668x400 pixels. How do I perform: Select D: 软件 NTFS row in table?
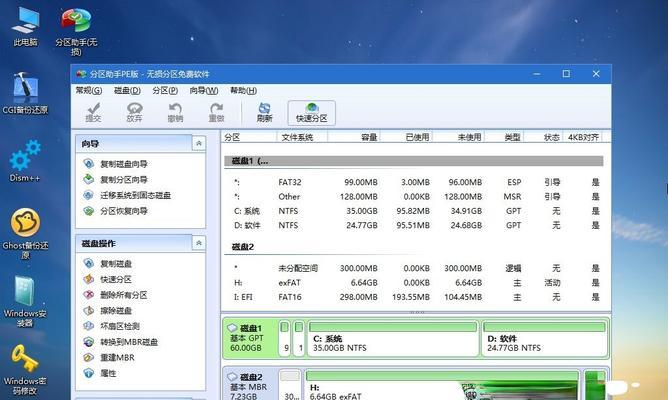click(x=414, y=225)
